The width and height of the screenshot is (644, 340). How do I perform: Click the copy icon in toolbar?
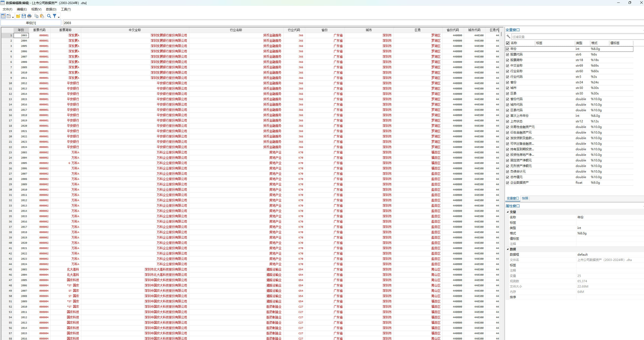pos(36,16)
